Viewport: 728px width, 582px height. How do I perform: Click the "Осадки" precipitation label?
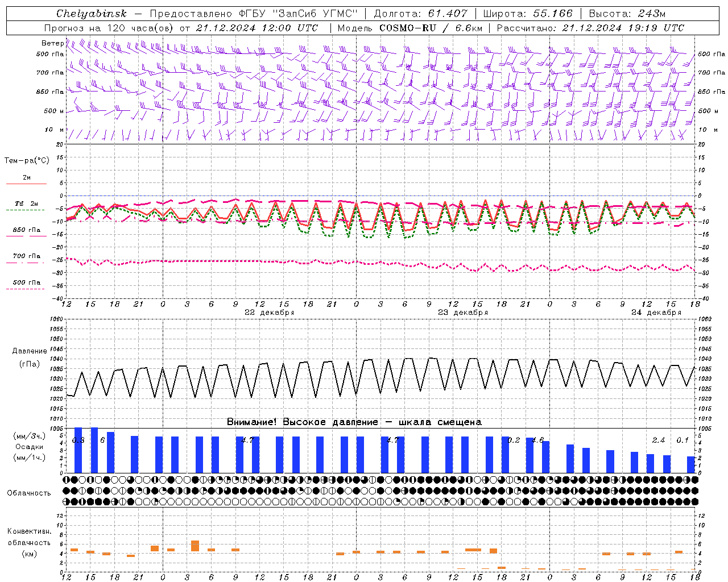[x=29, y=447]
